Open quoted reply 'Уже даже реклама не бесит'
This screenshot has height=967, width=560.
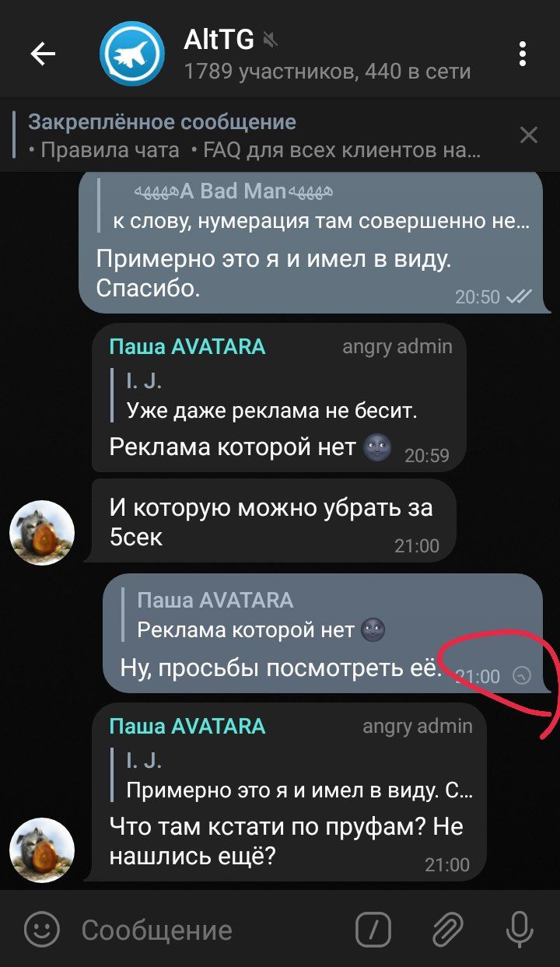(x=272, y=397)
